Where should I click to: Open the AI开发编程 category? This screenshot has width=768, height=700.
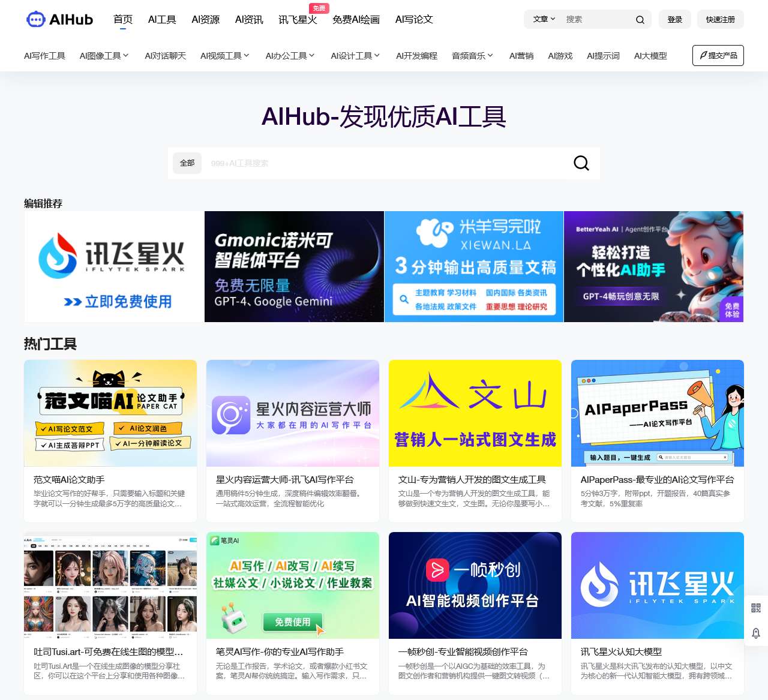[x=416, y=56]
